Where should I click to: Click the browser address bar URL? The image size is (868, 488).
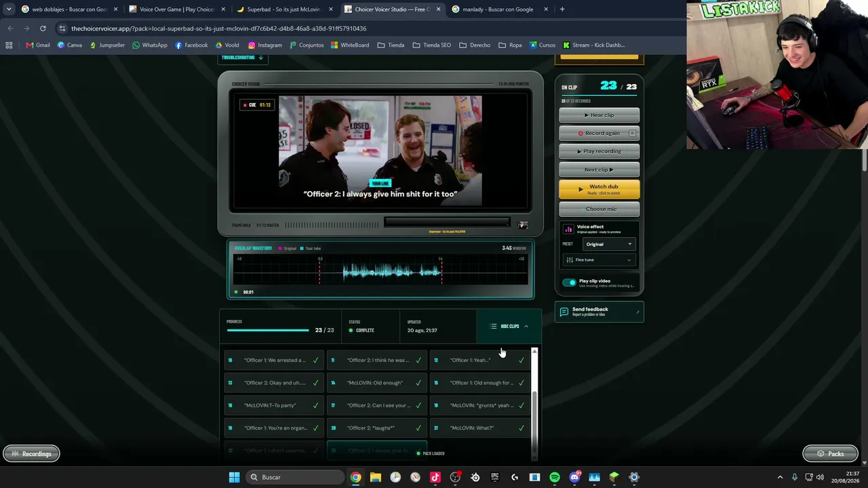(x=218, y=28)
